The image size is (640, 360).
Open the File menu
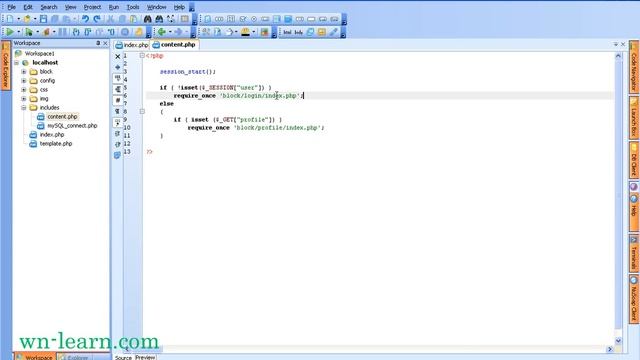click(x=11, y=7)
